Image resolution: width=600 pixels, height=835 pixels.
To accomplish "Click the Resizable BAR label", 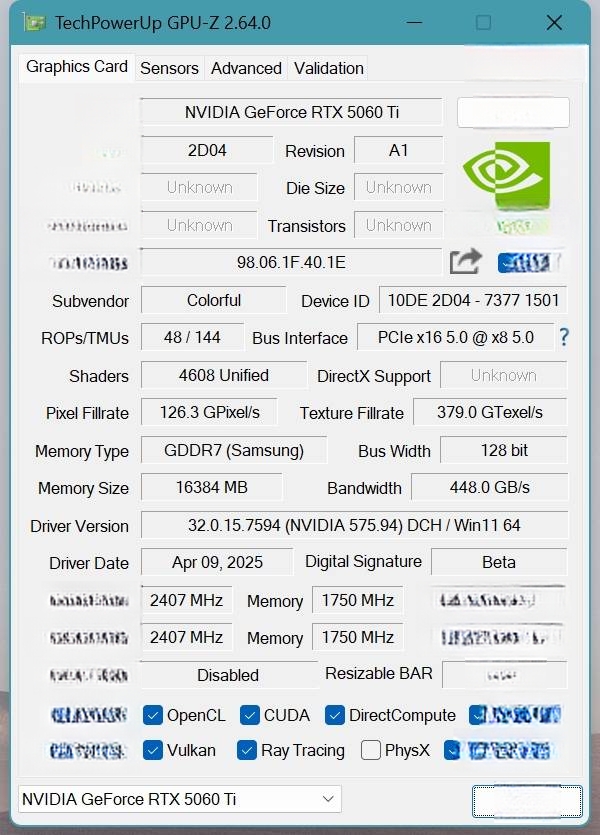I will coord(379,674).
